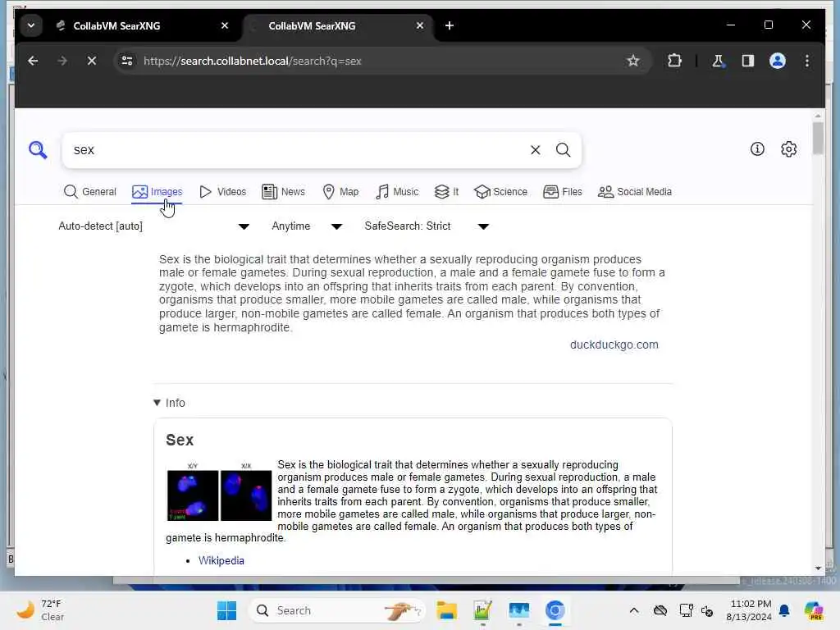The height and width of the screenshot is (630, 840).
Task: Open the About info icon
Action: click(x=757, y=149)
